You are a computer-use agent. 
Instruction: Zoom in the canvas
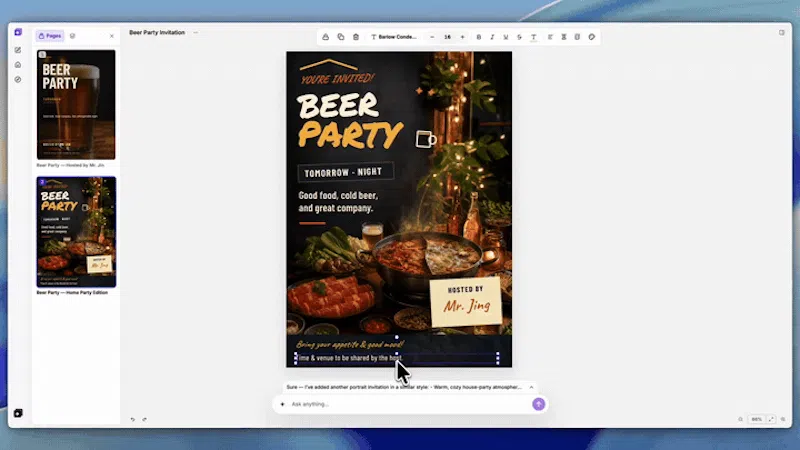783,419
